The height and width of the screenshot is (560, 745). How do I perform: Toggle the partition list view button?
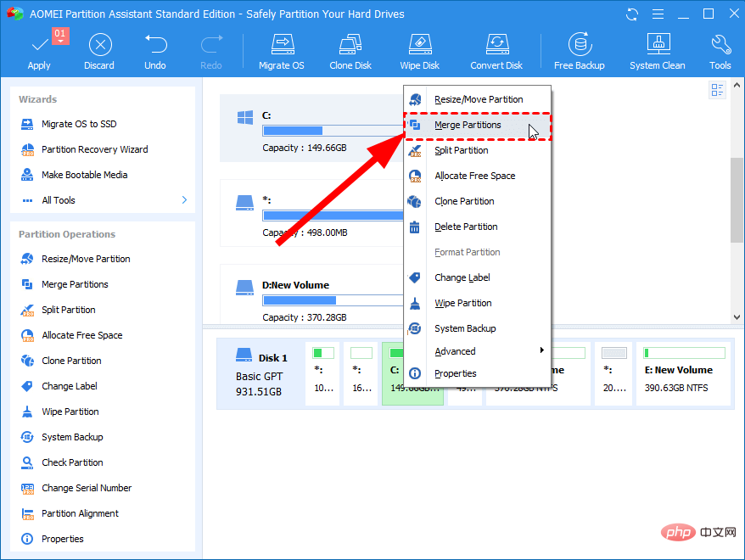coord(717,91)
